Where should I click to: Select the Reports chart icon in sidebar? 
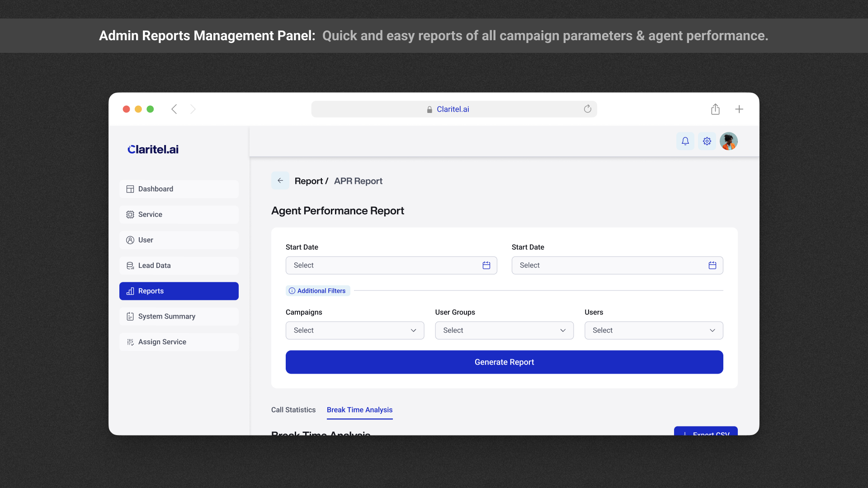[x=130, y=291]
